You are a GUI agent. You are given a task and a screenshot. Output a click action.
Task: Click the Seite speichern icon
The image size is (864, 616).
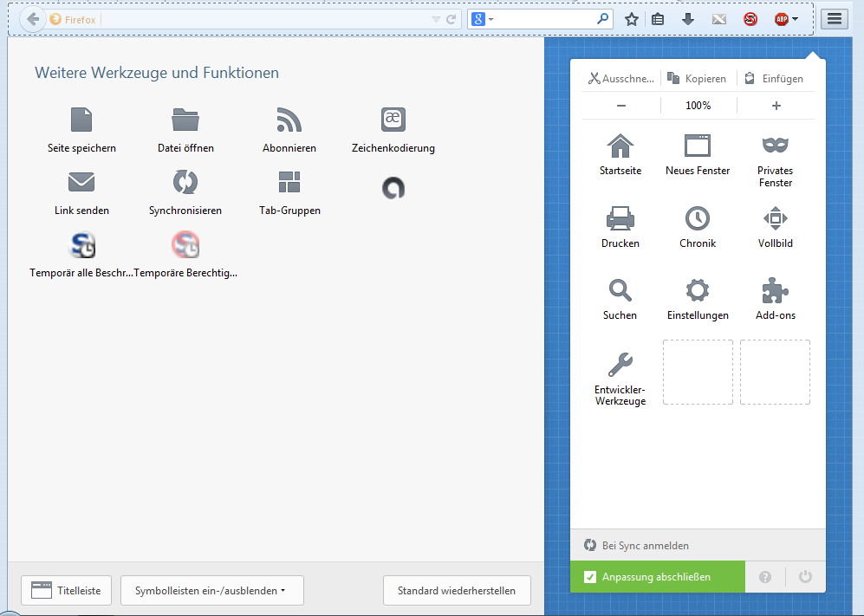[81, 120]
